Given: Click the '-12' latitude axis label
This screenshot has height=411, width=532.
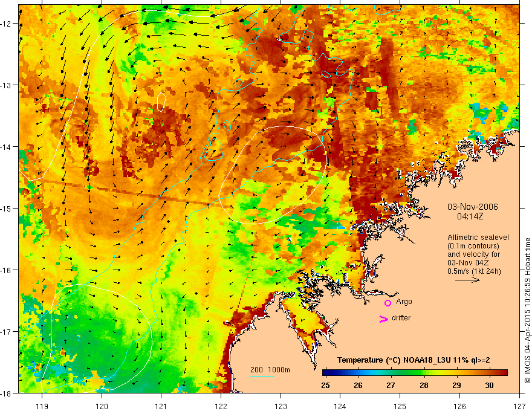Looking at the screenshot, I should 7,24.
